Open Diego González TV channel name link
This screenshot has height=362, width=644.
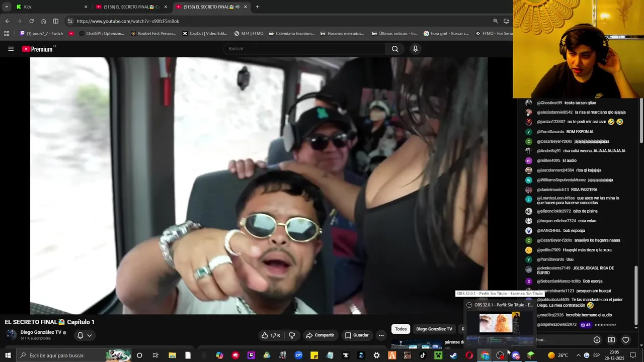[41, 332]
